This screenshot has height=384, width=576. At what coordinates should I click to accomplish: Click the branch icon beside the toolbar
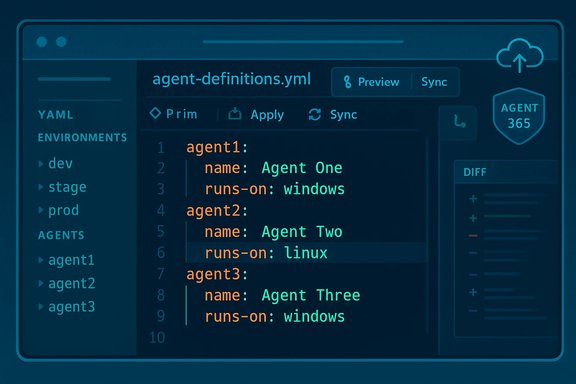click(459, 121)
